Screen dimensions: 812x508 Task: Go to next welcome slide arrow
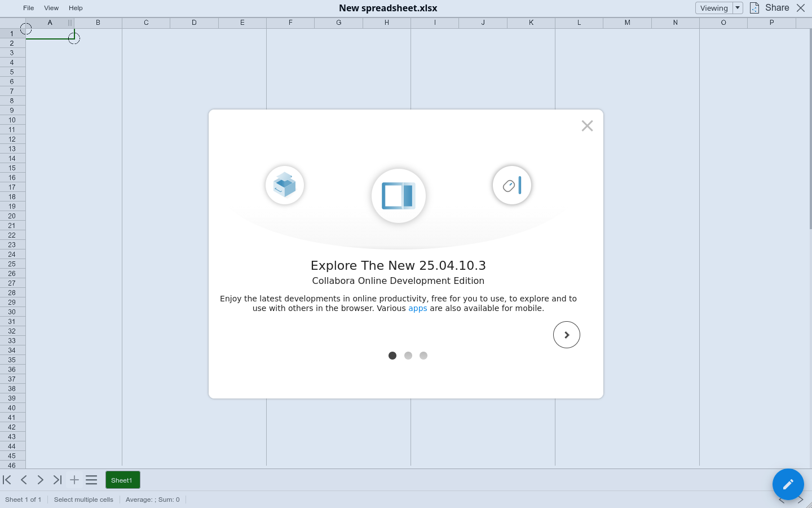567,335
